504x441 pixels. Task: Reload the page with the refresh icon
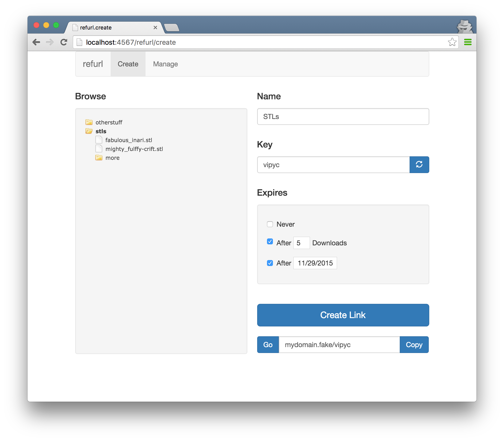point(64,42)
